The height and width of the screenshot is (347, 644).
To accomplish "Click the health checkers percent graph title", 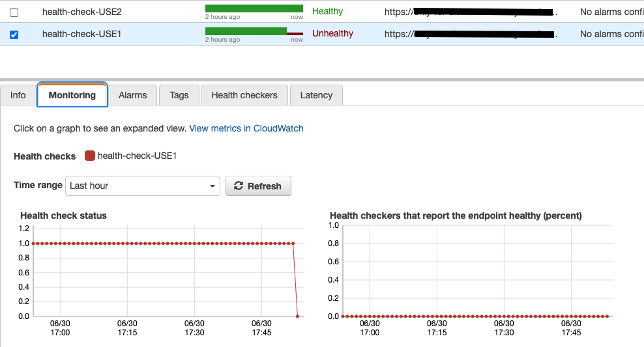I will click(456, 215).
